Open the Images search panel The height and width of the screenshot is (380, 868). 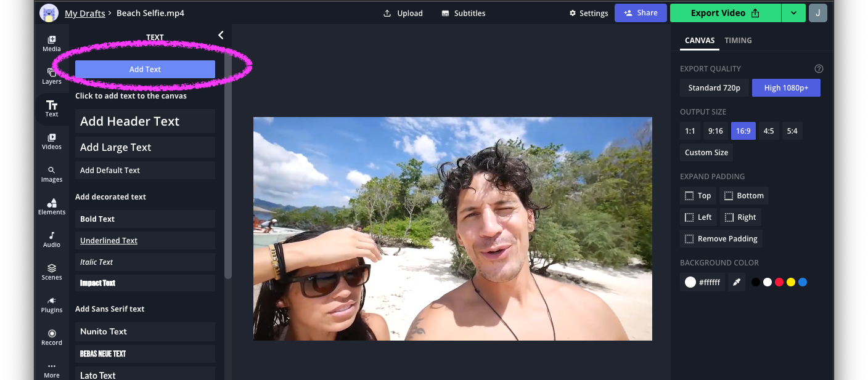point(52,174)
